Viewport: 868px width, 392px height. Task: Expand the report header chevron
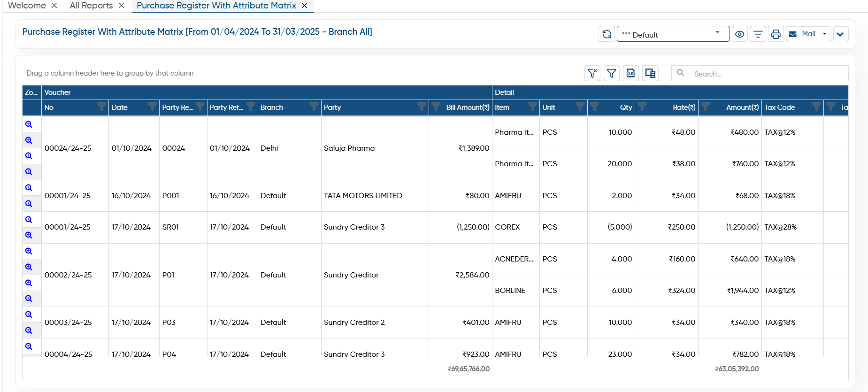(x=840, y=34)
